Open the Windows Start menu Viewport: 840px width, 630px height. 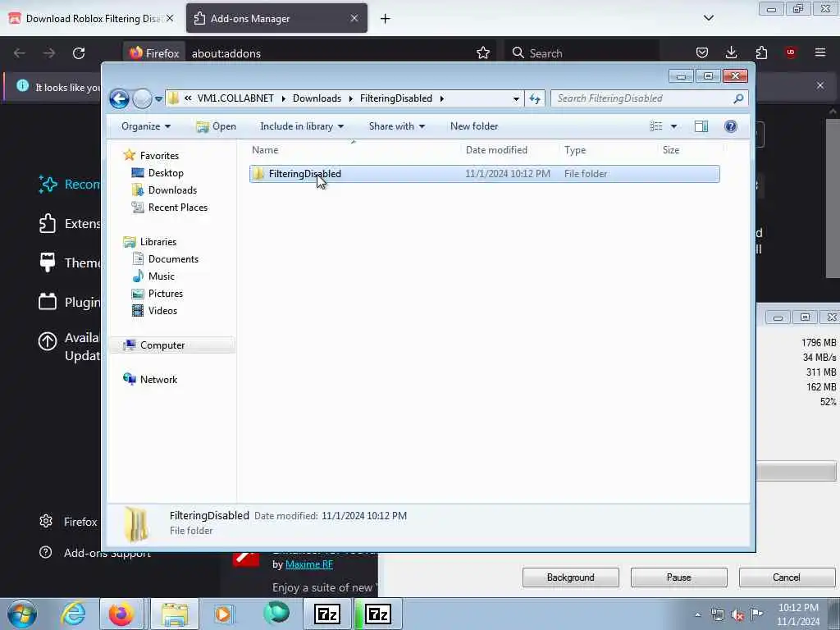(22, 614)
